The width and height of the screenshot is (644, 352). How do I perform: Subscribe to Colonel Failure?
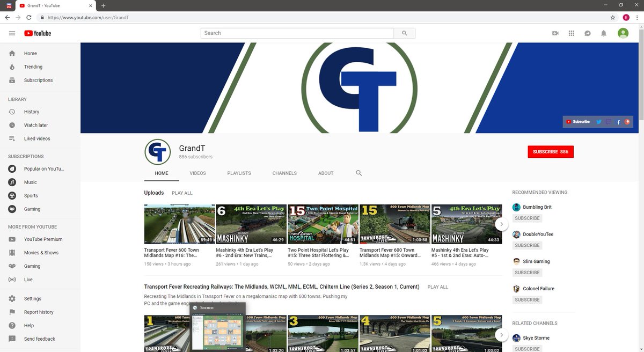point(527,300)
